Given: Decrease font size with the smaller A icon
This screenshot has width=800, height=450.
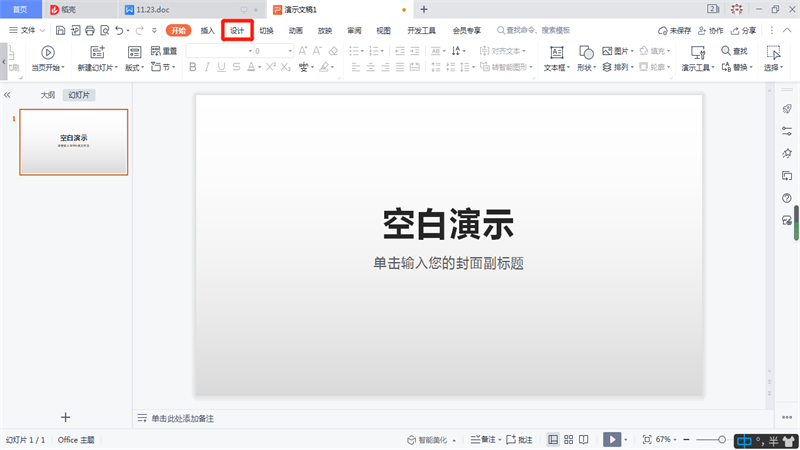Looking at the screenshot, I should pos(317,51).
